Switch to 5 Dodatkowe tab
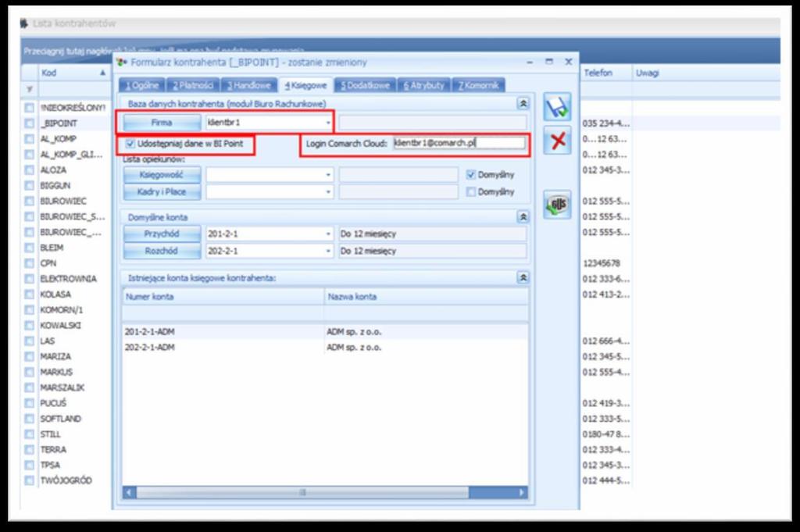 [x=366, y=85]
